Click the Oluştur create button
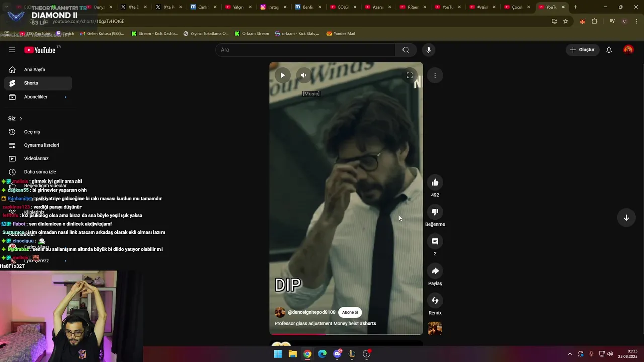The height and width of the screenshot is (362, 644). pos(582,50)
